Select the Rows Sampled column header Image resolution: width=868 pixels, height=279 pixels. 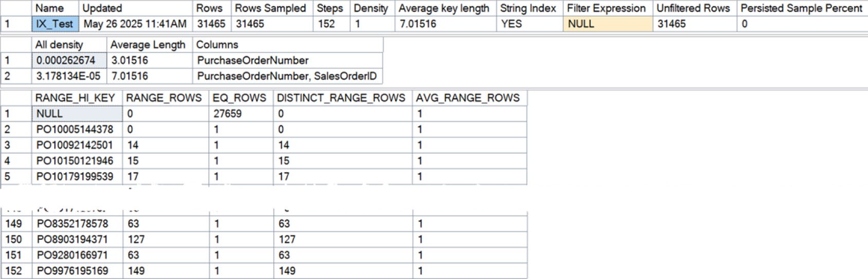(x=272, y=8)
